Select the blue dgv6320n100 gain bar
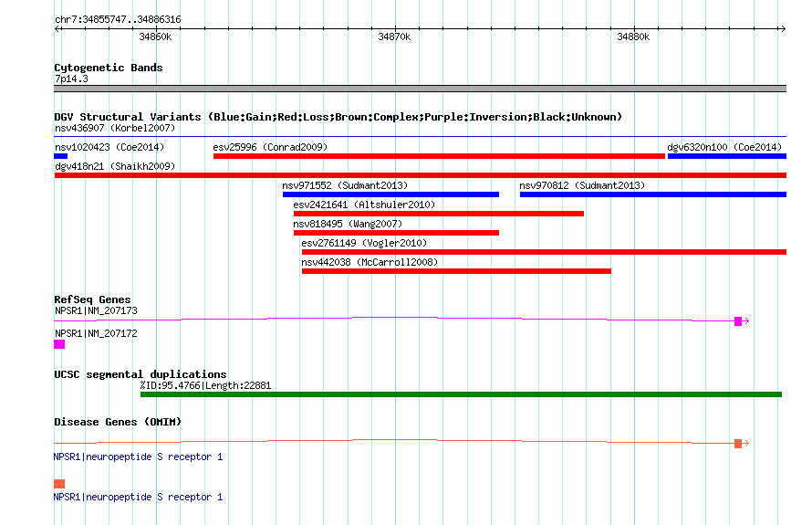This screenshot has width=812, height=525. pyautogui.click(x=727, y=156)
